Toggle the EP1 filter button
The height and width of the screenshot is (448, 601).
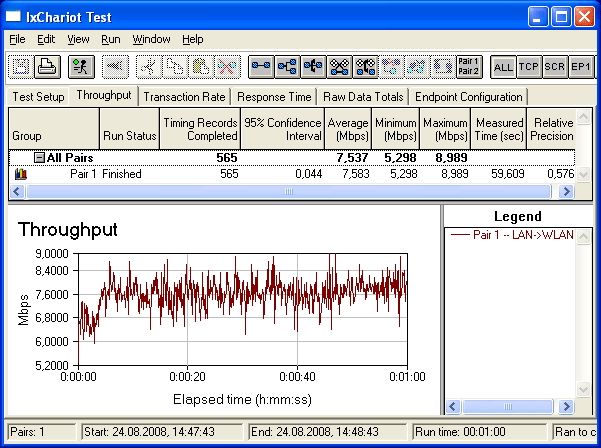click(581, 67)
